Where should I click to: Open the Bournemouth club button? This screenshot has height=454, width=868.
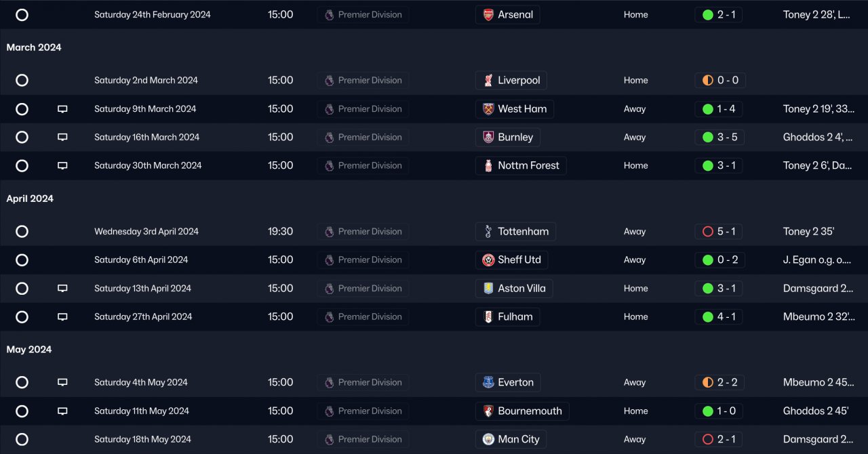[522, 411]
